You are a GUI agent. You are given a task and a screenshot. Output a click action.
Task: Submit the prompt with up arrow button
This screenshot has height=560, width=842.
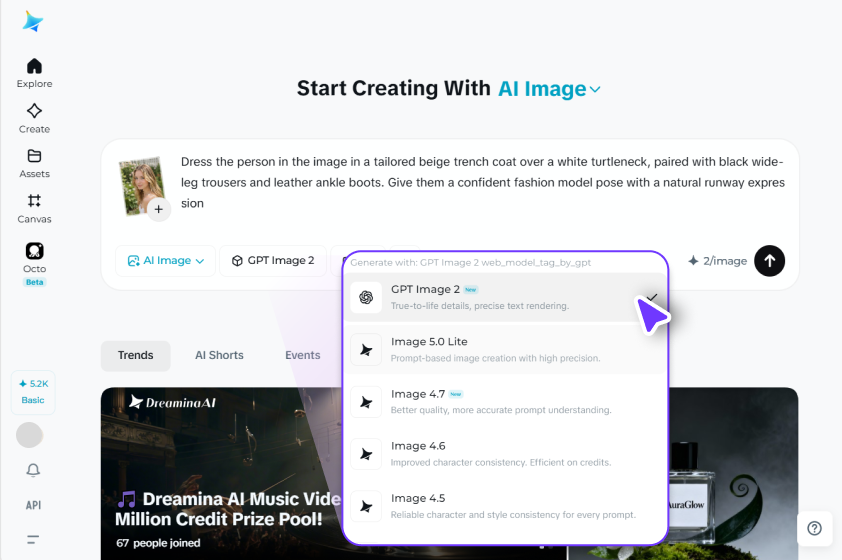[x=770, y=261]
